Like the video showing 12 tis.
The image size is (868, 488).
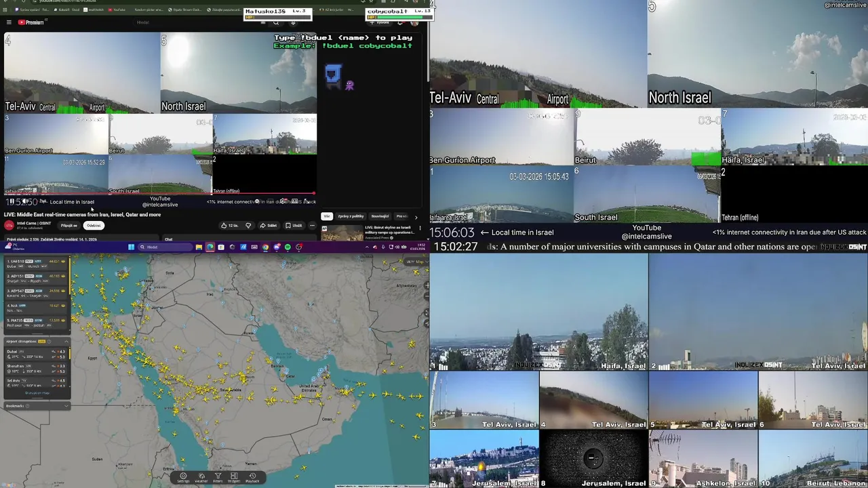click(x=230, y=225)
